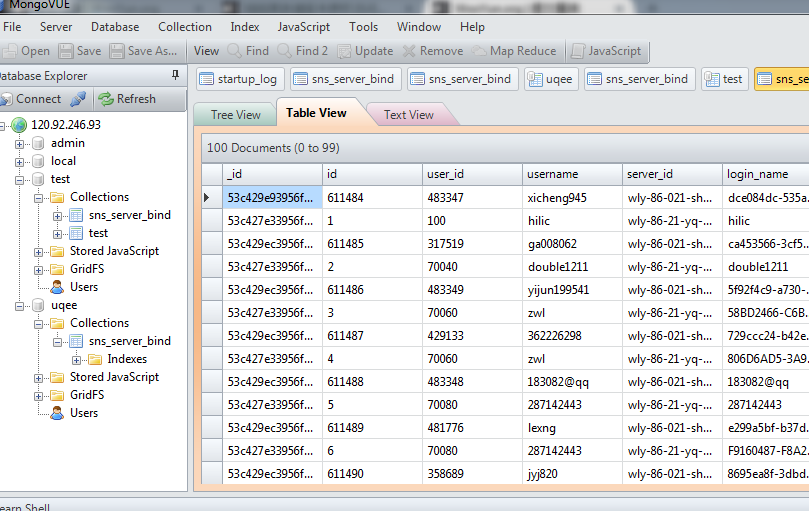Switch to the uqee document tab
The width and height of the screenshot is (809, 511).
coord(552,79)
